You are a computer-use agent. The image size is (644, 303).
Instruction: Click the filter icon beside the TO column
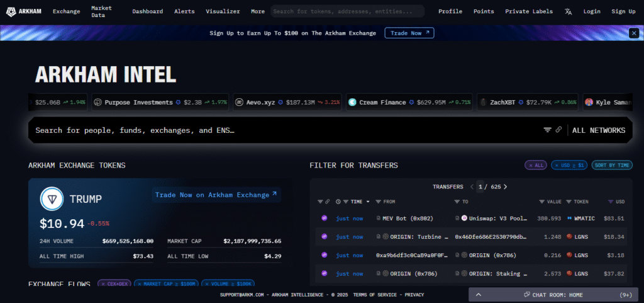click(457, 202)
